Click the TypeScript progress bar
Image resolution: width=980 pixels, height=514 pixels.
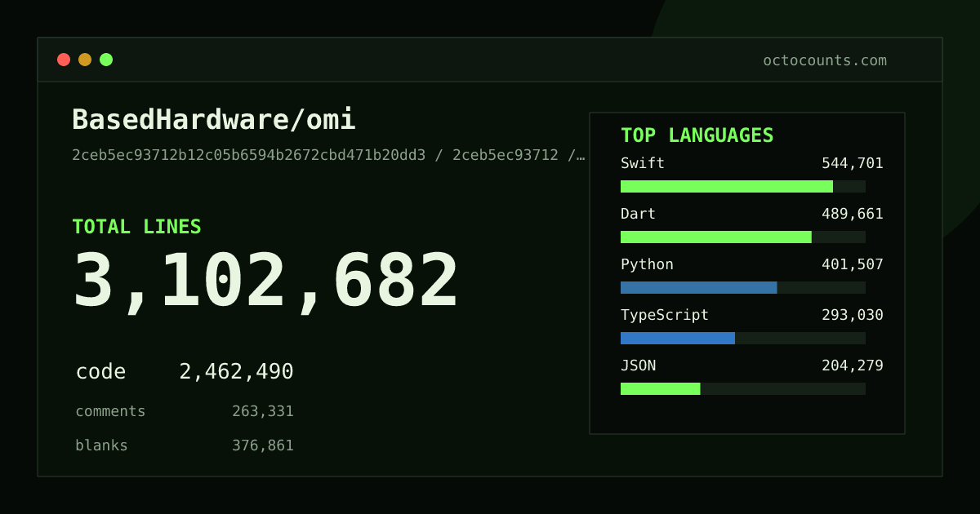pos(743,338)
